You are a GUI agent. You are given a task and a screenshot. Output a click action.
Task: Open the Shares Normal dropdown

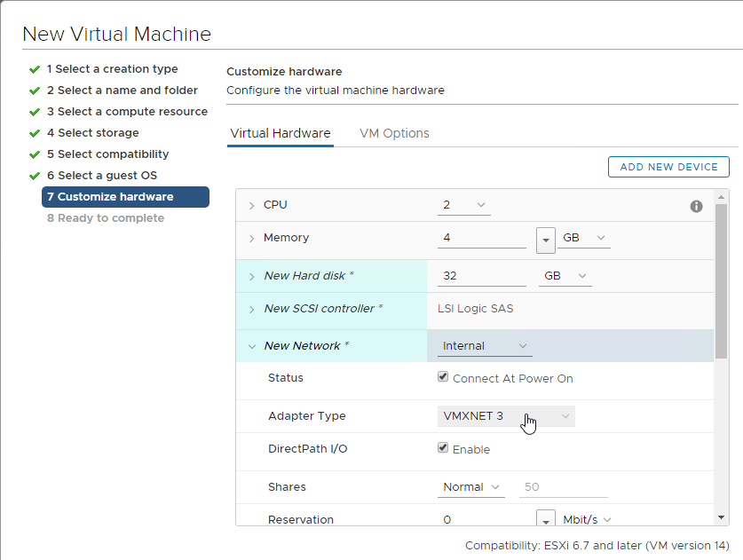471,487
